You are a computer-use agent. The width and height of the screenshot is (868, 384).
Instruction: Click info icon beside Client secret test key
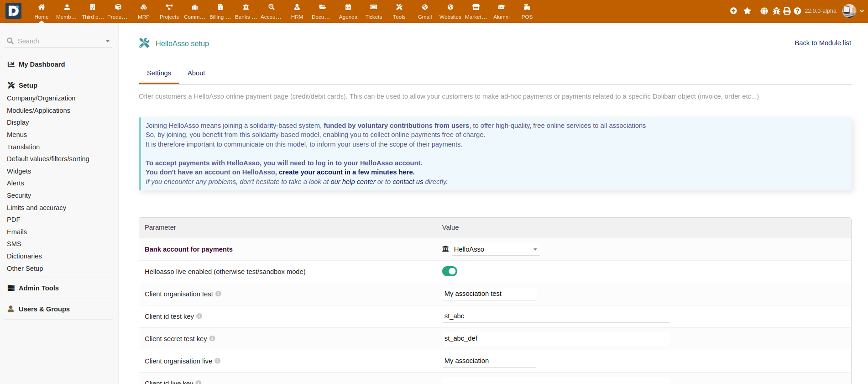tap(212, 338)
